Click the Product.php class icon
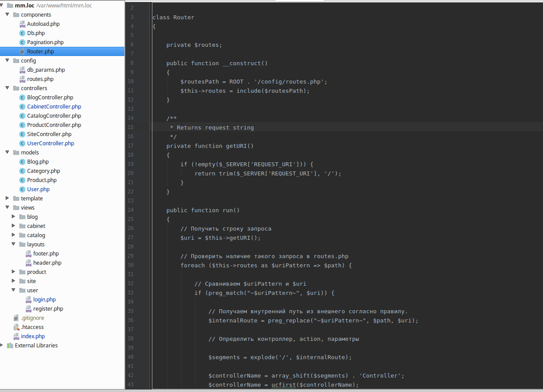This screenshot has height=392, width=543. pyautogui.click(x=22, y=180)
